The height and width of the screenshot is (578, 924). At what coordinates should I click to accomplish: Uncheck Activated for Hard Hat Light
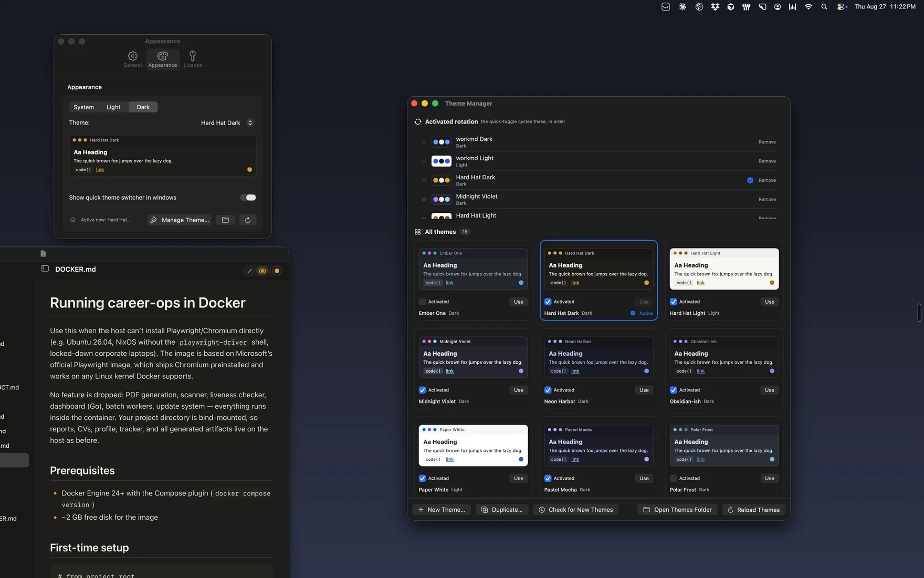click(x=673, y=302)
